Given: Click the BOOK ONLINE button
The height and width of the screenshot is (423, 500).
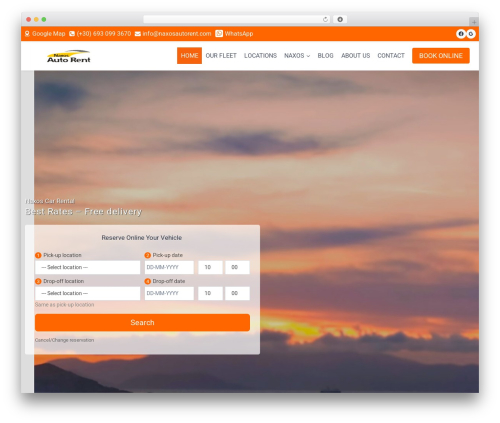Looking at the screenshot, I should click(441, 56).
